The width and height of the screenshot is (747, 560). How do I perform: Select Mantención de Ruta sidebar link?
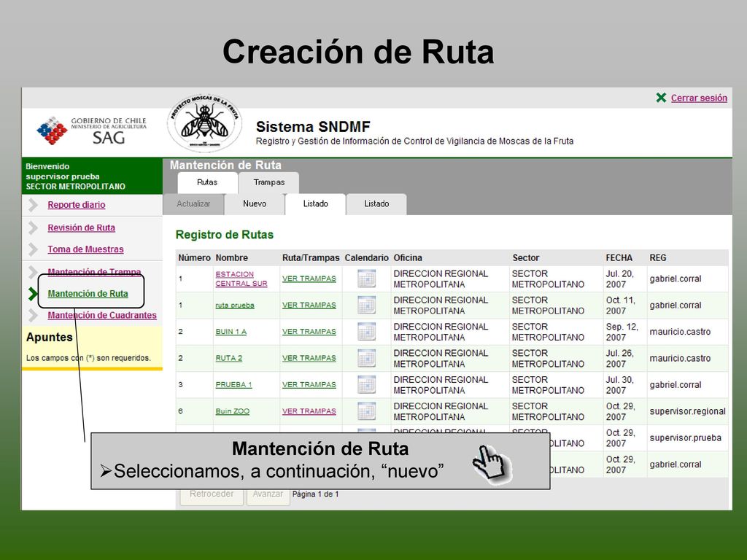pos(88,294)
